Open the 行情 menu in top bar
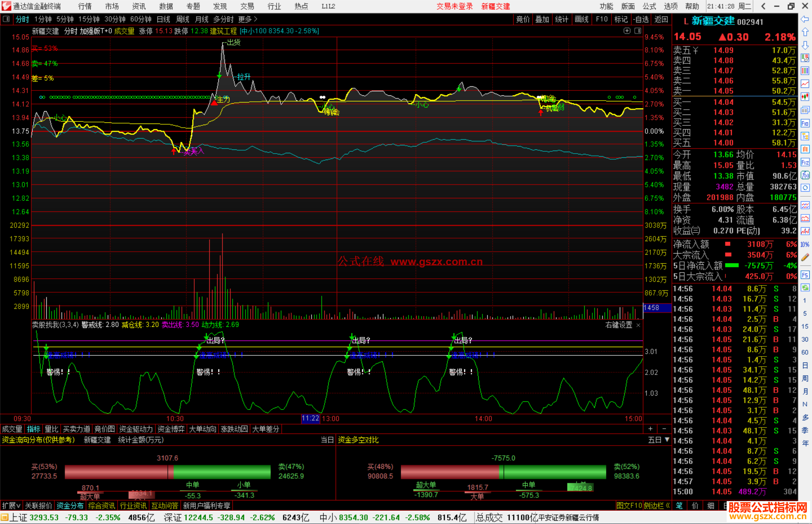812x524 pixels. [85, 6]
